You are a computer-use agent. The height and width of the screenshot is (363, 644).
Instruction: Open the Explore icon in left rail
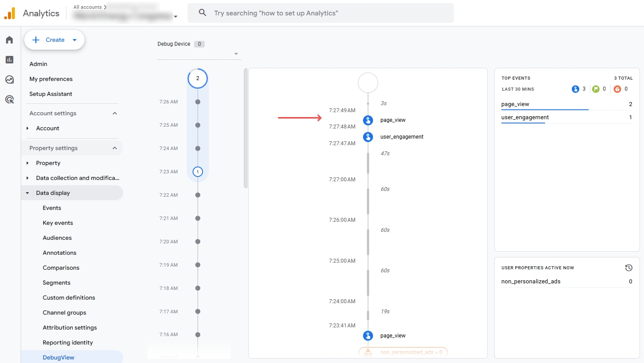pyautogui.click(x=9, y=80)
